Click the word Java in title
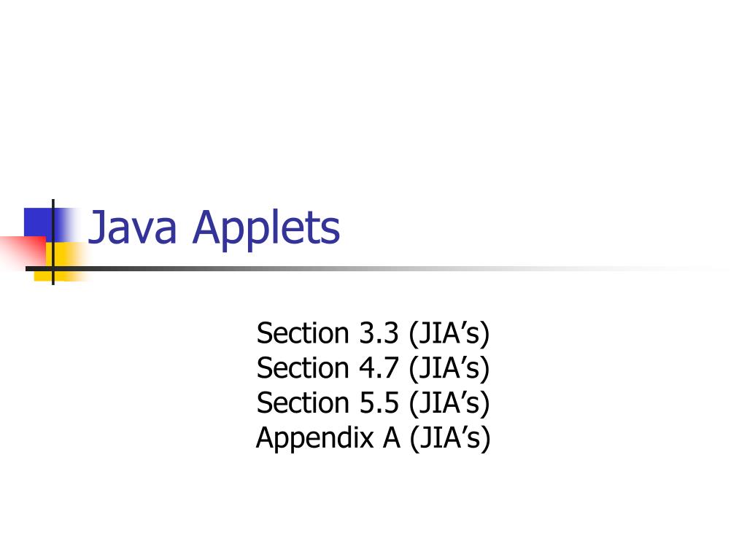 [133, 227]
